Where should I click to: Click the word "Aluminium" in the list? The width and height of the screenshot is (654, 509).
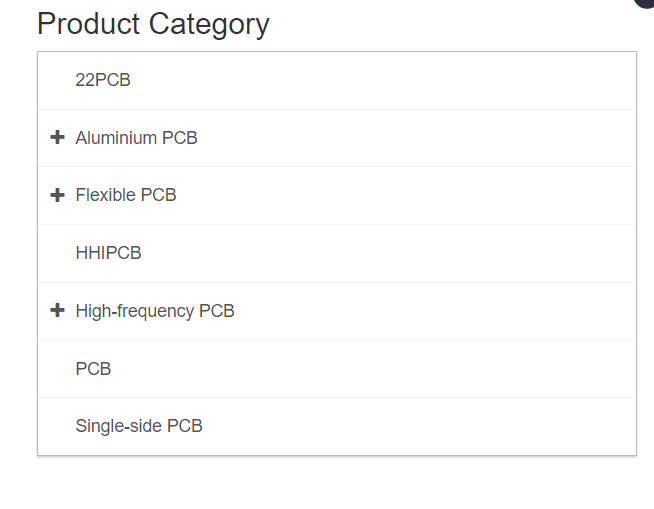[116, 138]
